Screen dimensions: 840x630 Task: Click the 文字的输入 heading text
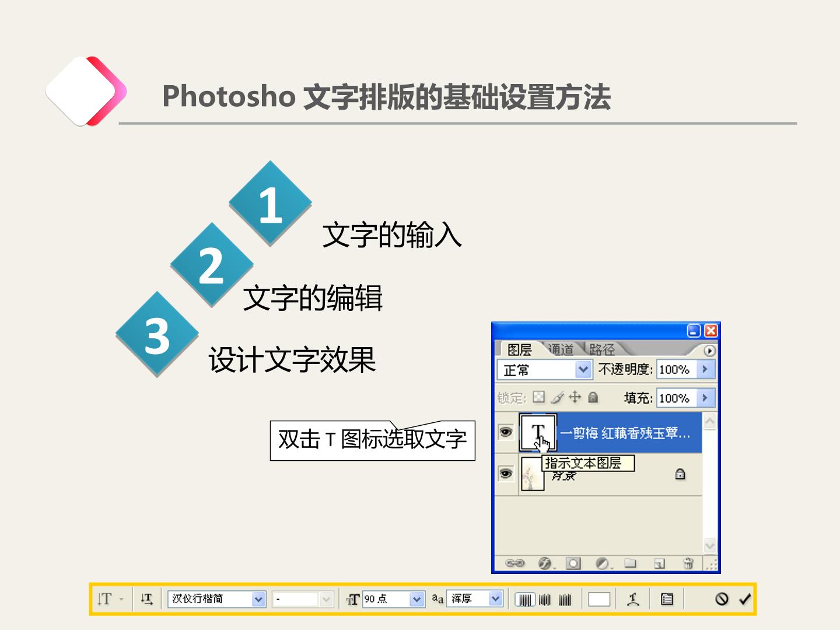click(391, 235)
